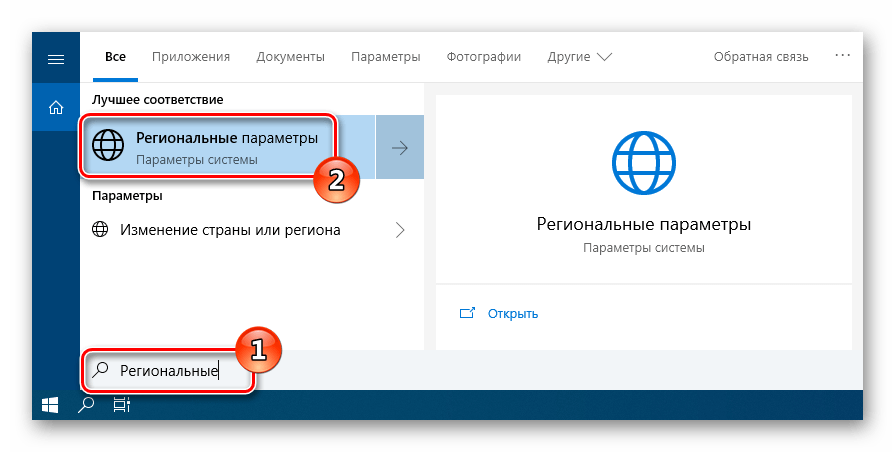Image resolution: width=895 pixels, height=452 pixels.
Task: Click the globe icon beside Изменение страны или региона
Action: pyautogui.click(x=100, y=230)
